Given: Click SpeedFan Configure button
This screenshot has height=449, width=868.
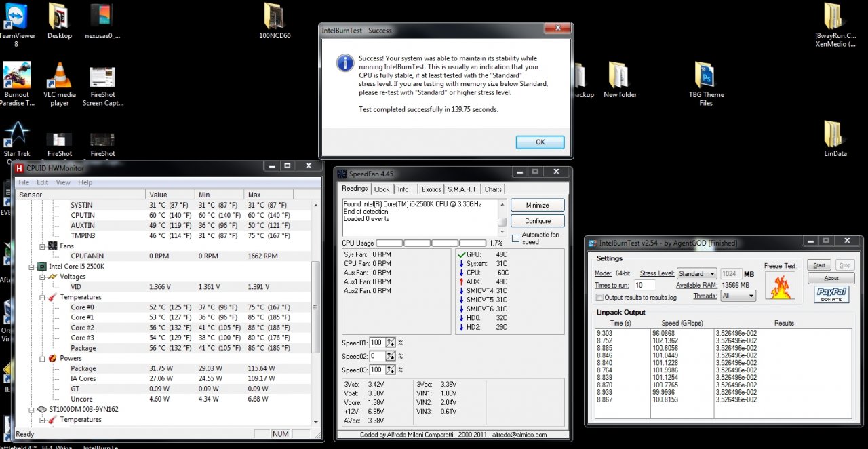Looking at the screenshot, I should pyautogui.click(x=538, y=221).
